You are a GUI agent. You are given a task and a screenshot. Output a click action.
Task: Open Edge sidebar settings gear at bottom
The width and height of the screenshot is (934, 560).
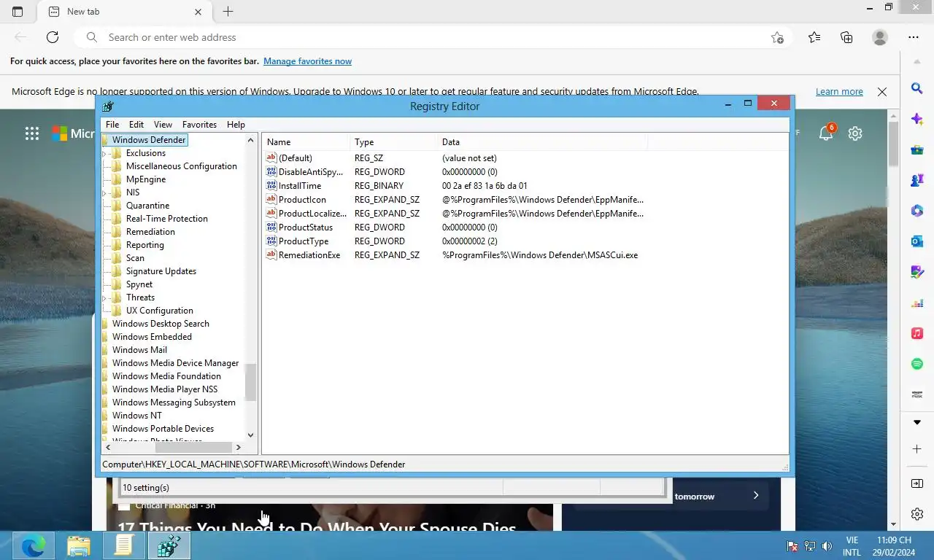(x=917, y=514)
